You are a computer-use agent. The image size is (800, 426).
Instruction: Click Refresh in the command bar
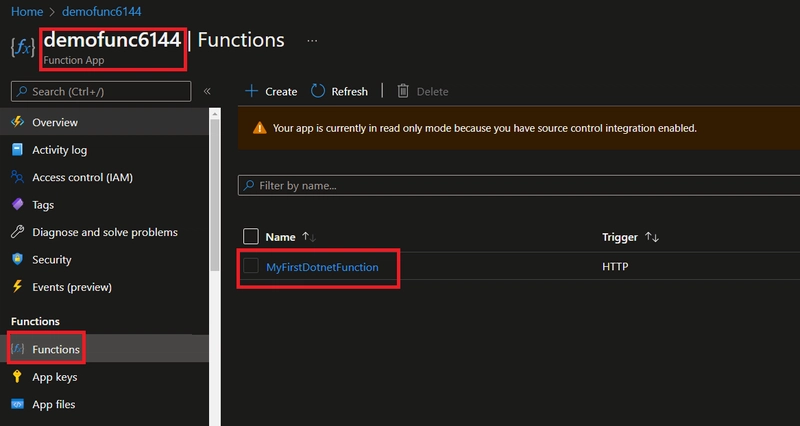tap(339, 91)
